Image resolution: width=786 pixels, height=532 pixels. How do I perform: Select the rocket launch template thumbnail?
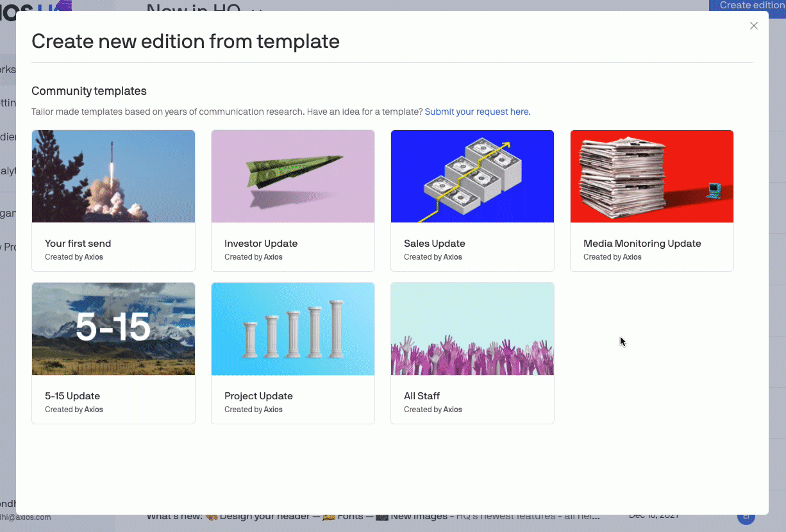pos(113,176)
